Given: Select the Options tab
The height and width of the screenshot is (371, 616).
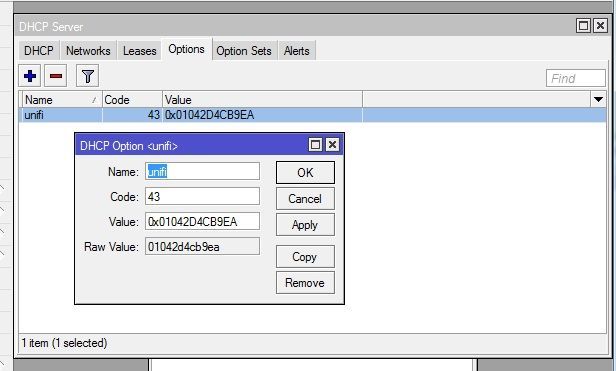Looking at the screenshot, I should click(186, 49).
